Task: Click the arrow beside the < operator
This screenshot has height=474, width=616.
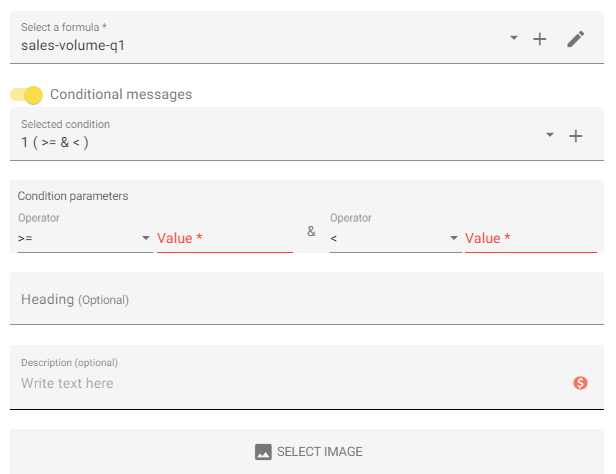Action: (454, 238)
